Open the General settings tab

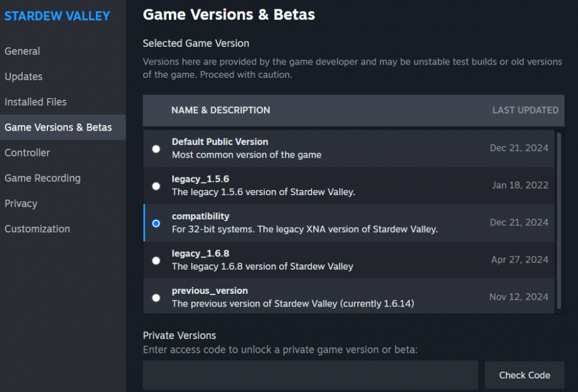(x=23, y=51)
